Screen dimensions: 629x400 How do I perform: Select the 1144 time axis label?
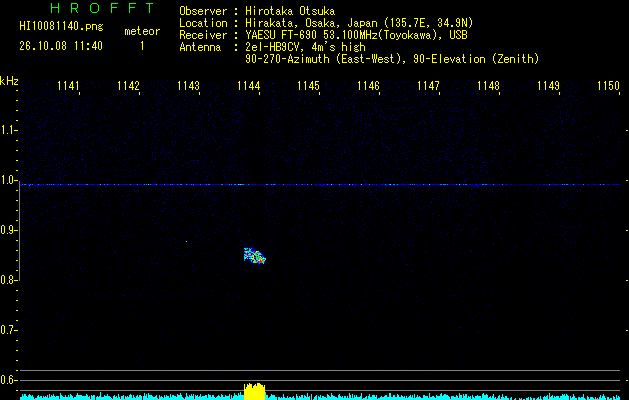coord(248,86)
